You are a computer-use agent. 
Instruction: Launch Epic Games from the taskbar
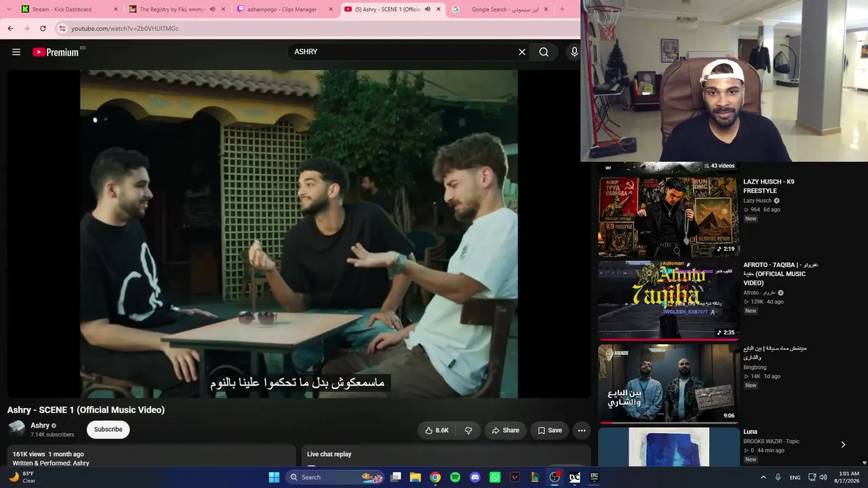(x=594, y=477)
